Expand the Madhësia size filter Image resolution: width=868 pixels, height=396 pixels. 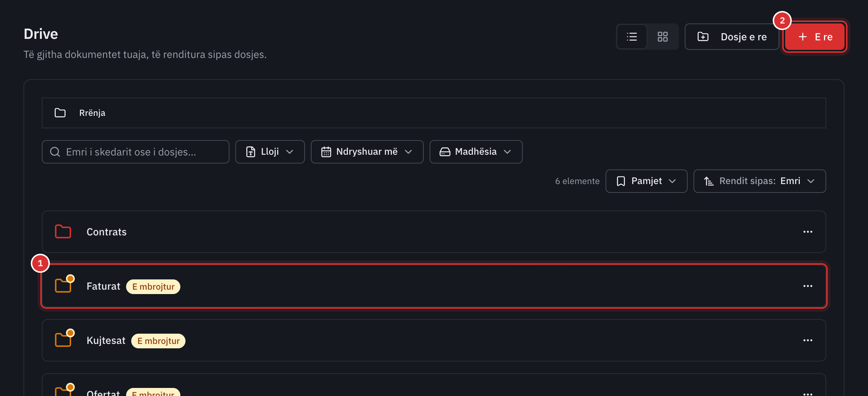pos(476,152)
